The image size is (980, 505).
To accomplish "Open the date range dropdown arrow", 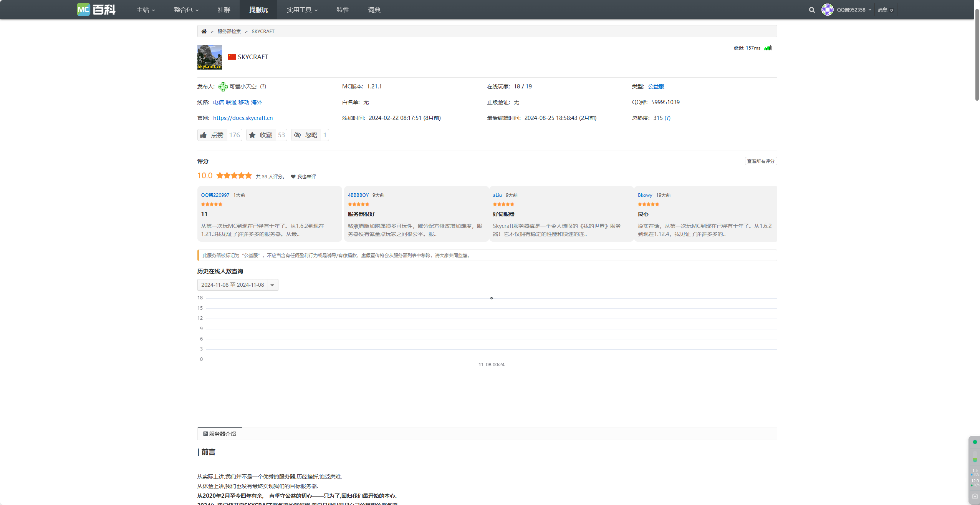I will coord(272,285).
